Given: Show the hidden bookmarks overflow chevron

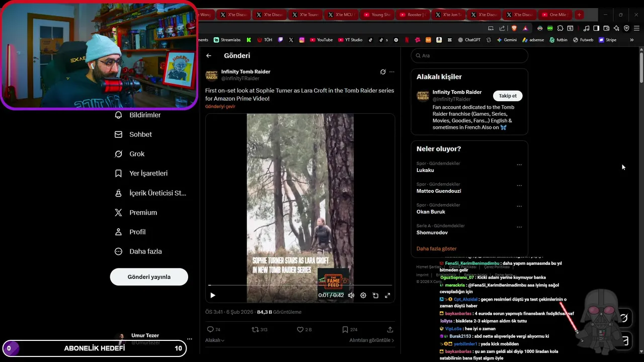Looking at the screenshot, I should 632,40.
